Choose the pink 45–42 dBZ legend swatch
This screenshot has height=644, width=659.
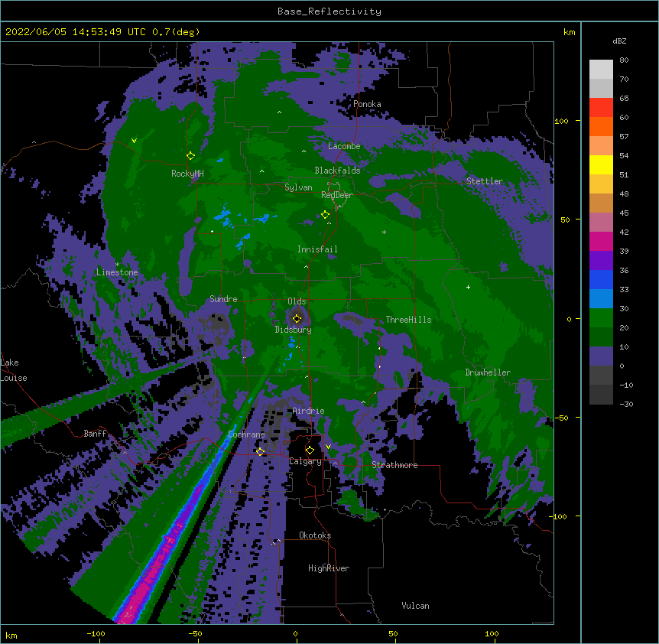click(601, 223)
